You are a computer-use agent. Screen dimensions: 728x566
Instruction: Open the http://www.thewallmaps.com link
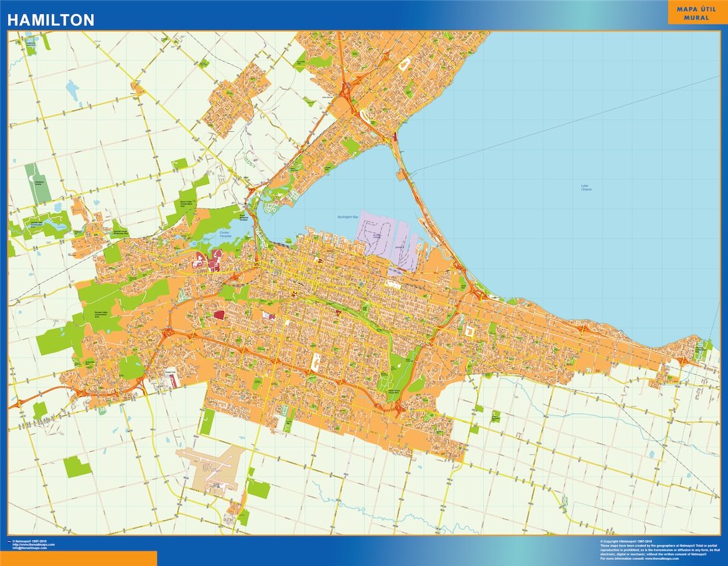pos(32,543)
